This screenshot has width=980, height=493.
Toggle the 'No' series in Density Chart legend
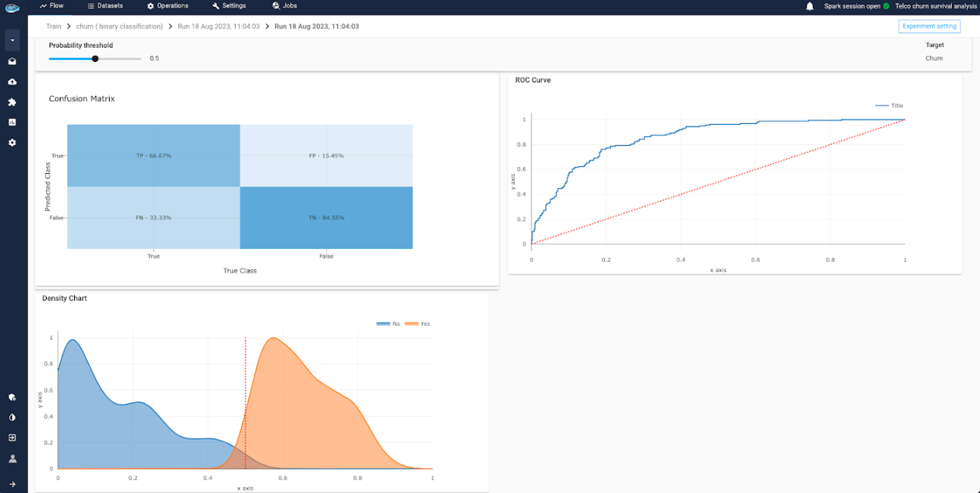[x=389, y=324]
